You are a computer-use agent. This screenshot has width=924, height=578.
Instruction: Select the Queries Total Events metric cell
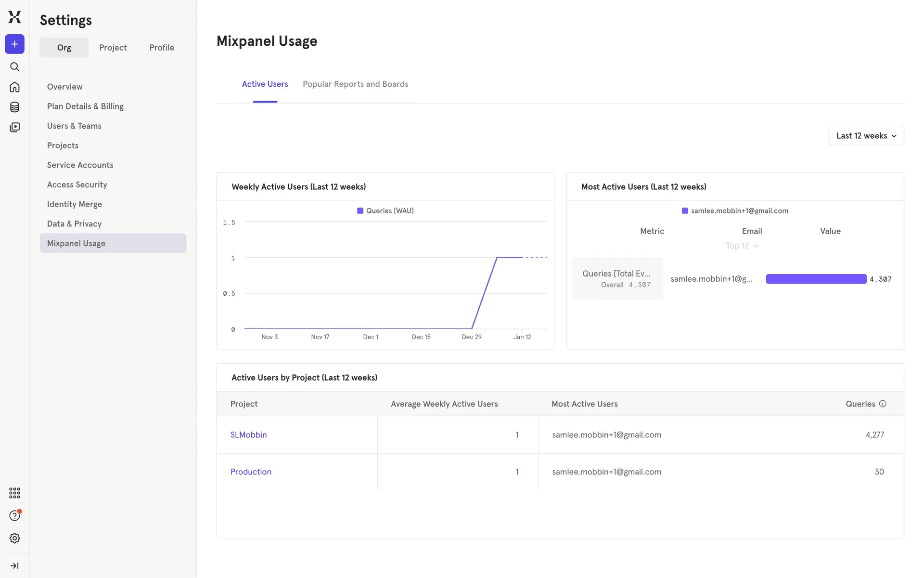click(x=617, y=278)
